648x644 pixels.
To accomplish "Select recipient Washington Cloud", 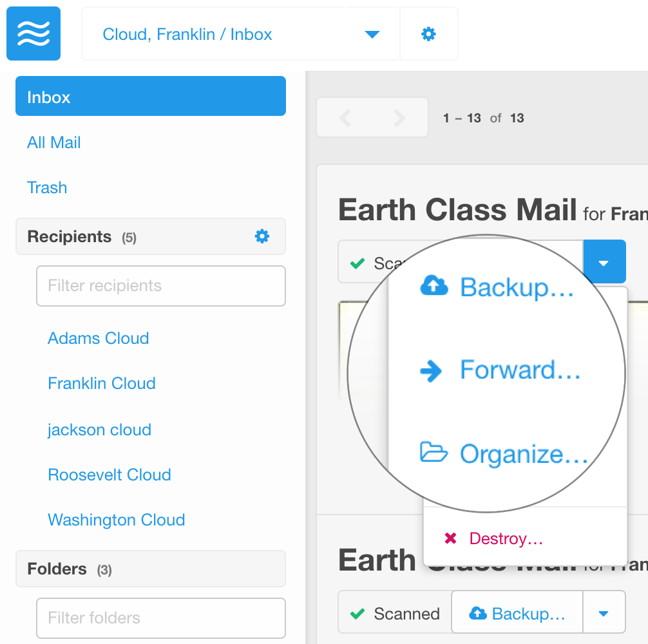I will pos(117,520).
